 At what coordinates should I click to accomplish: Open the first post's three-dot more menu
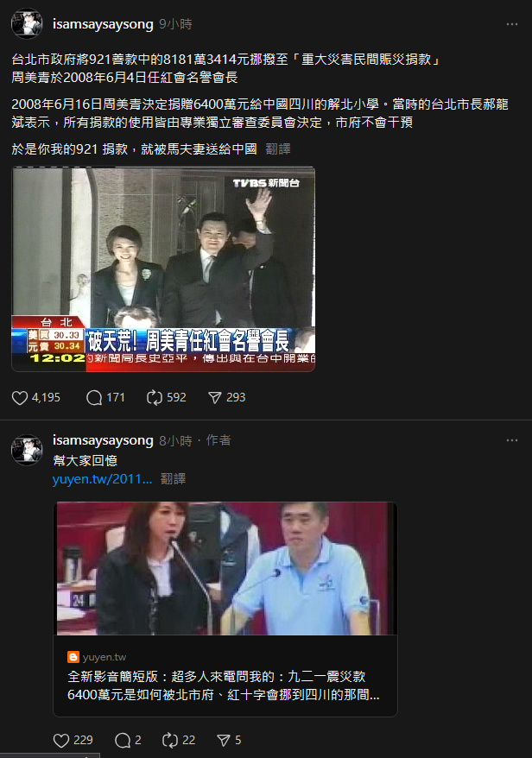point(512,24)
